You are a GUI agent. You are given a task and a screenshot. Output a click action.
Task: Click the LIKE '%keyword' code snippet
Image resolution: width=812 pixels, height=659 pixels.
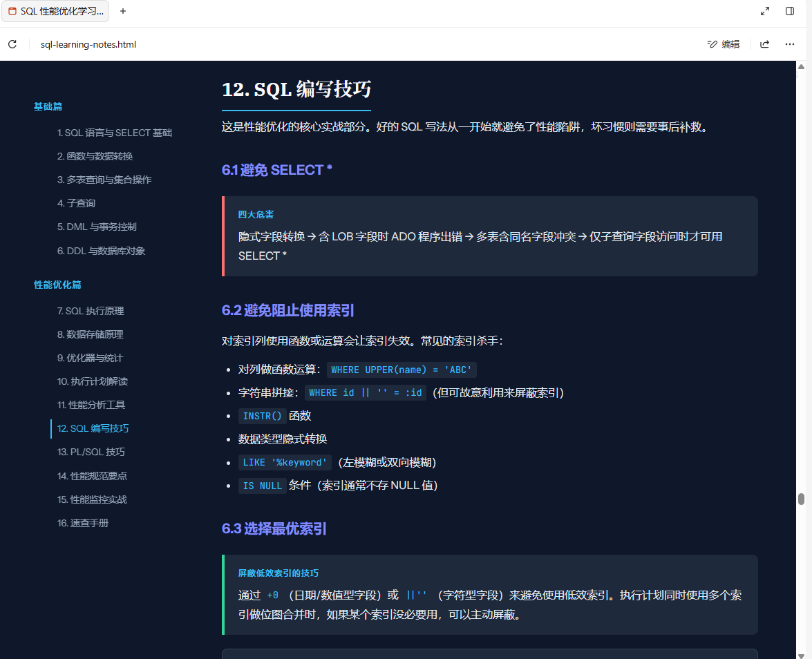(x=285, y=462)
